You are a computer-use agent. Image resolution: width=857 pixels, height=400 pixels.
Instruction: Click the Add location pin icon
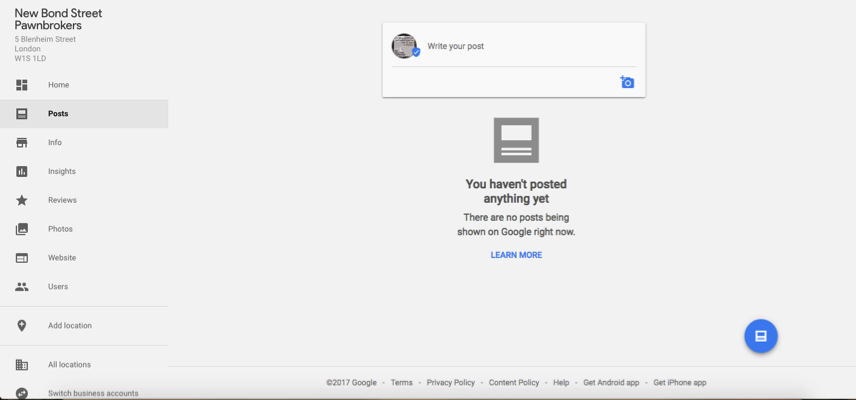(22, 326)
